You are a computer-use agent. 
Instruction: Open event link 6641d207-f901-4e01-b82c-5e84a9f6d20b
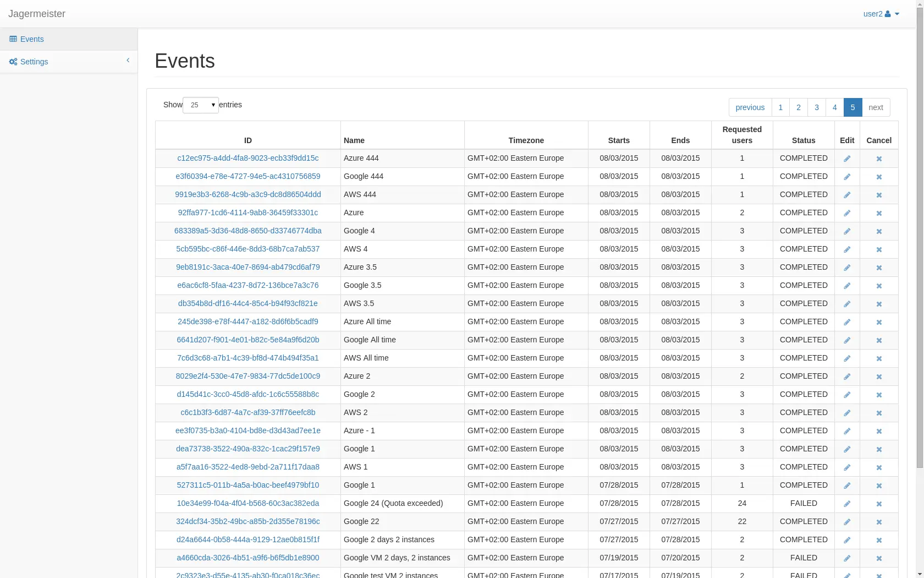[248, 340]
